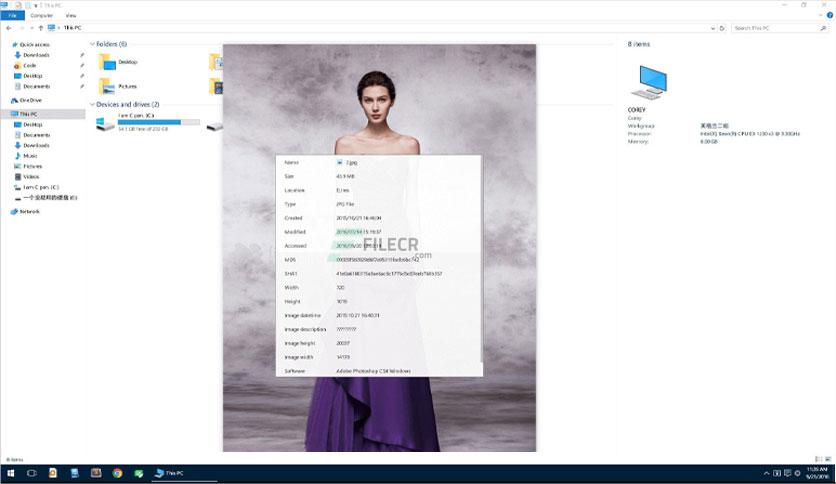Select the Pictures folder icon

(x=107, y=86)
